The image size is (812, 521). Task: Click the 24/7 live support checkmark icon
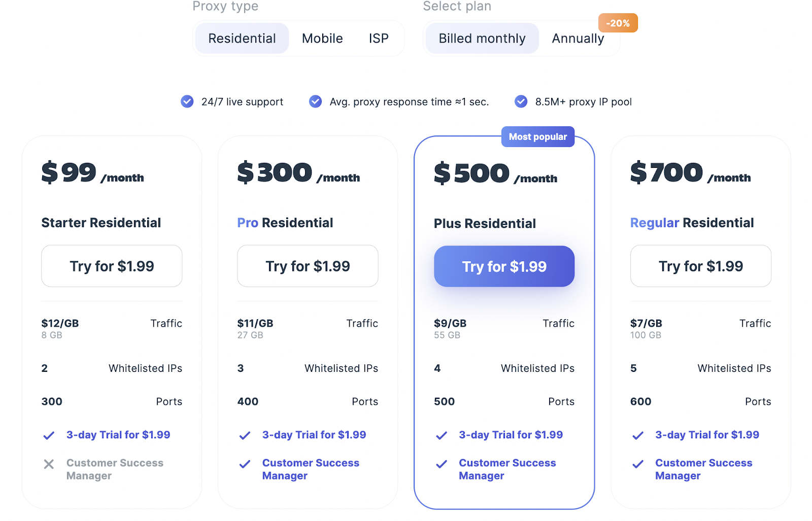tap(187, 101)
